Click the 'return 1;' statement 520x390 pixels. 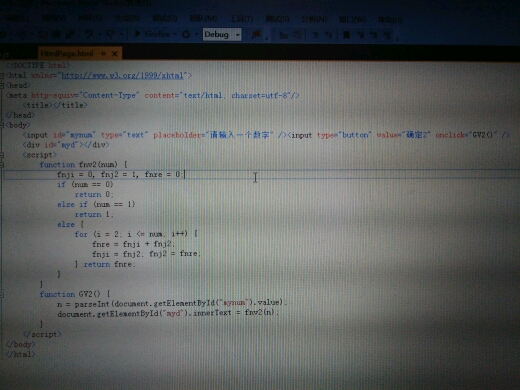tap(94, 214)
